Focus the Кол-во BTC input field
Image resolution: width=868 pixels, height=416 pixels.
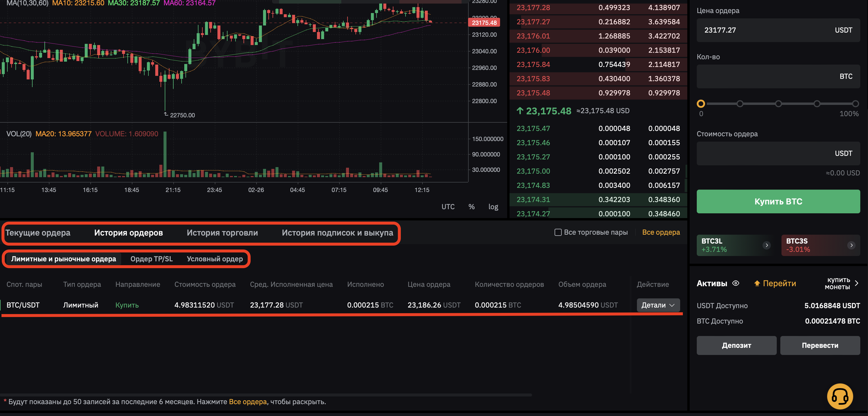[x=778, y=76]
